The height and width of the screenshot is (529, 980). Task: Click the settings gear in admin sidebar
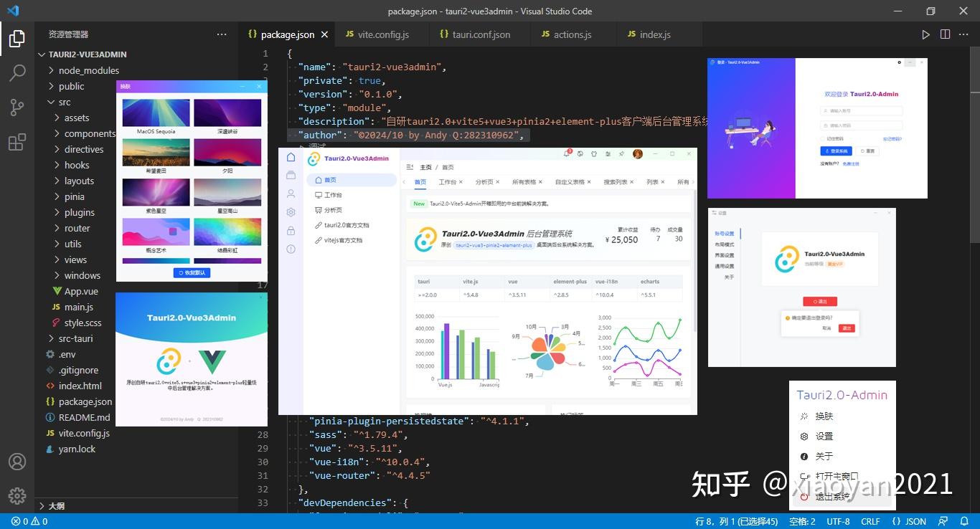(291, 211)
